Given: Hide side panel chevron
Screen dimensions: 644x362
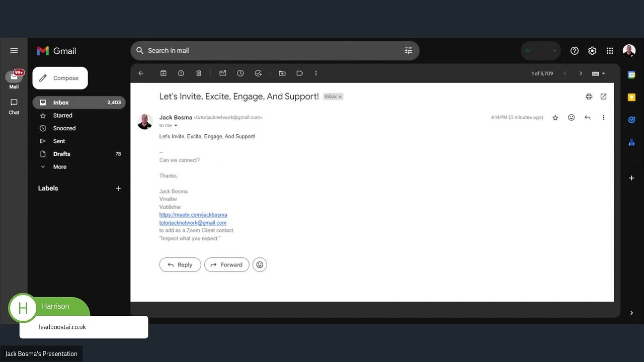Looking at the screenshot, I should [x=631, y=313].
